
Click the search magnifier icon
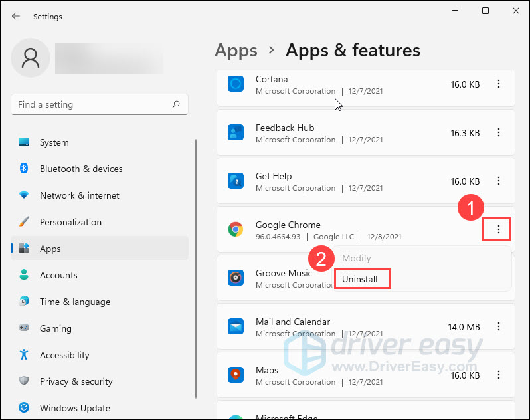pyautogui.click(x=176, y=104)
